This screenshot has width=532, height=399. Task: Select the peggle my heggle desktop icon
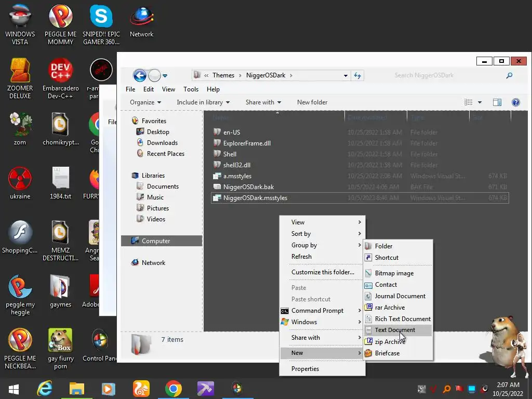coord(20,295)
